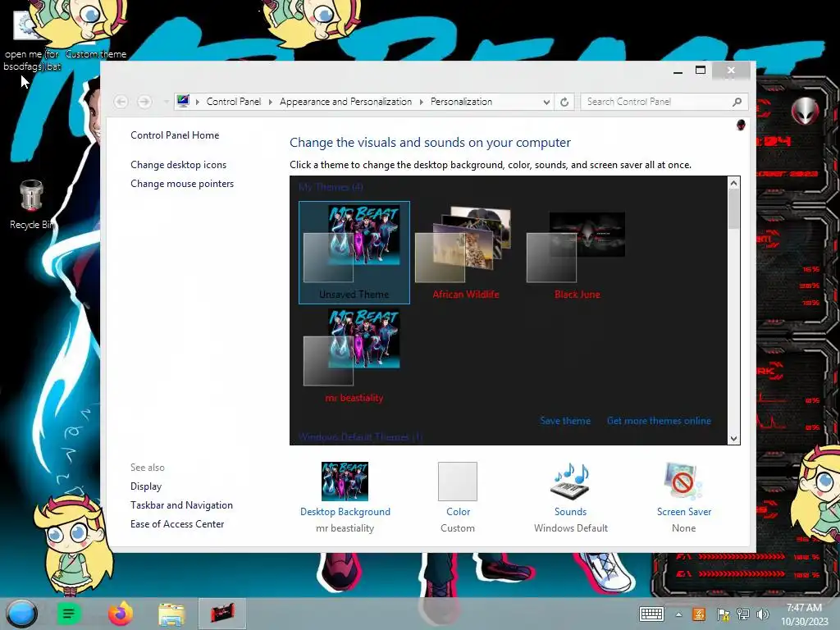Select the Recycle Bin desktop icon
This screenshot has height=630, width=840.
click(x=32, y=204)
